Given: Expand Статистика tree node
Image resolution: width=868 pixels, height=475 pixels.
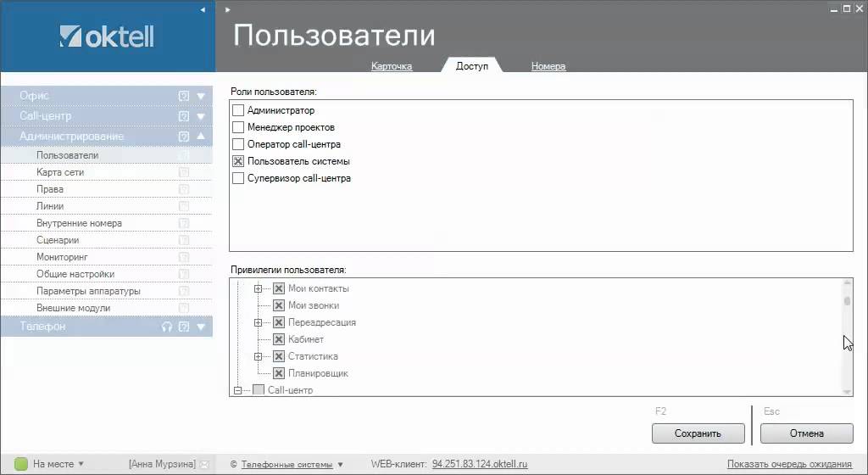Looking at the screenshot, I should [258, 357].
